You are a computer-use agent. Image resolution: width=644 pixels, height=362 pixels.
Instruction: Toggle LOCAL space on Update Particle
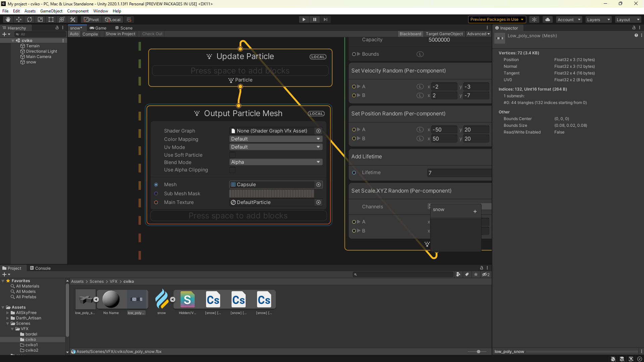point(317,57)
